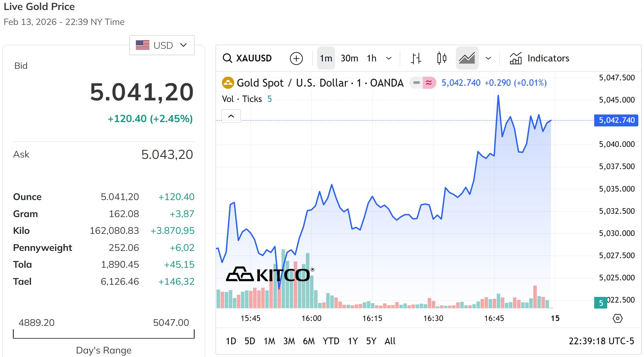
Task: Open the USD currency dropdown
Action: 162,45
